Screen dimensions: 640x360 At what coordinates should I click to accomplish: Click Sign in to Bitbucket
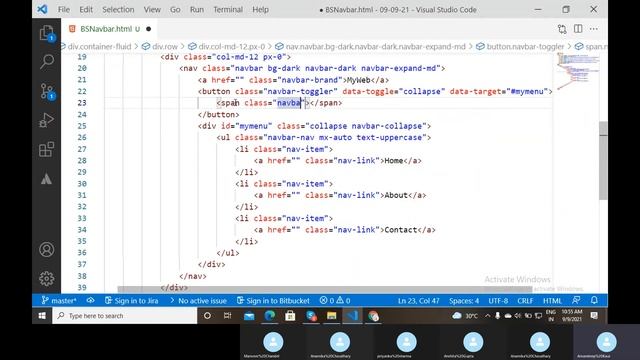click(x=273, y=301)
